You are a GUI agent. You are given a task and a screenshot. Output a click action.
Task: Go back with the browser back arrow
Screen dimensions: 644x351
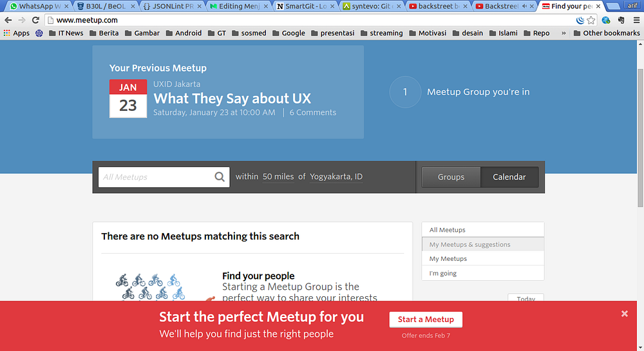click(8, 20)
